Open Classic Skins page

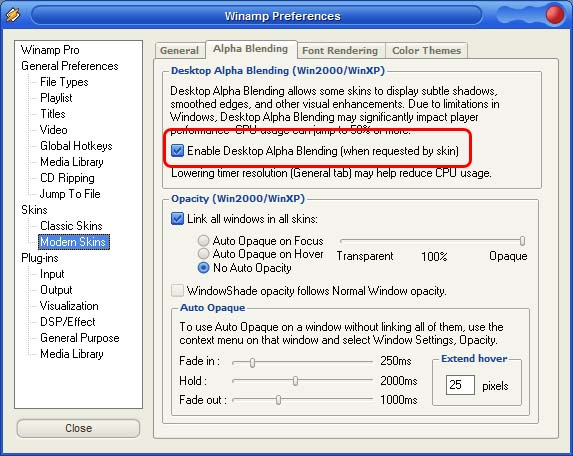tap(71, 226)
